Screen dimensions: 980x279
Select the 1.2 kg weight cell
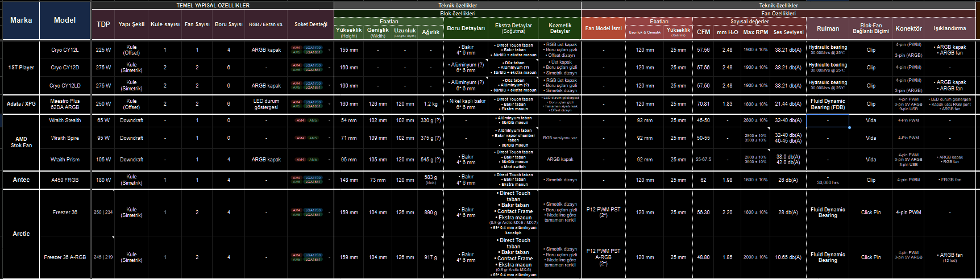pyautogui.click(x=431, y=104)
